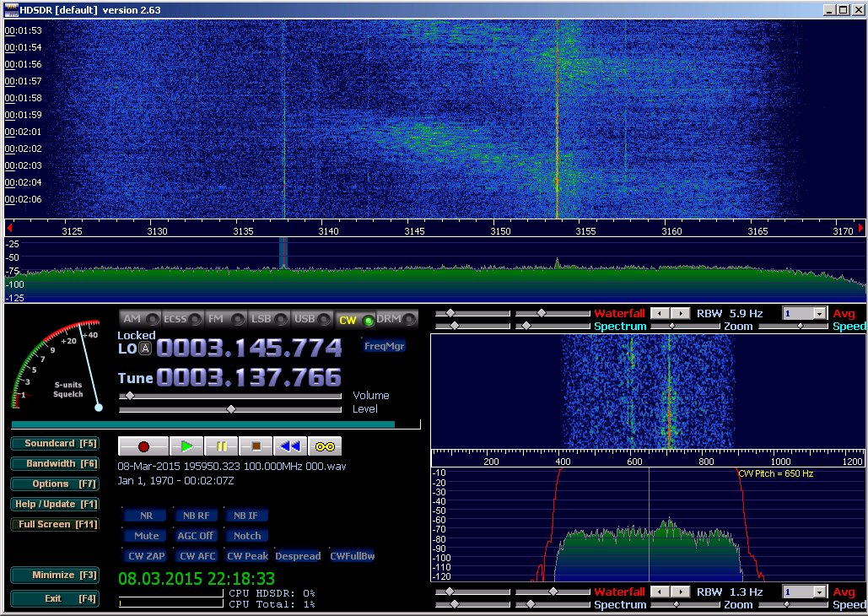Click red right arrow on frequency scale
The width and height of the screenshot is (868, 616).
point(860,228)
